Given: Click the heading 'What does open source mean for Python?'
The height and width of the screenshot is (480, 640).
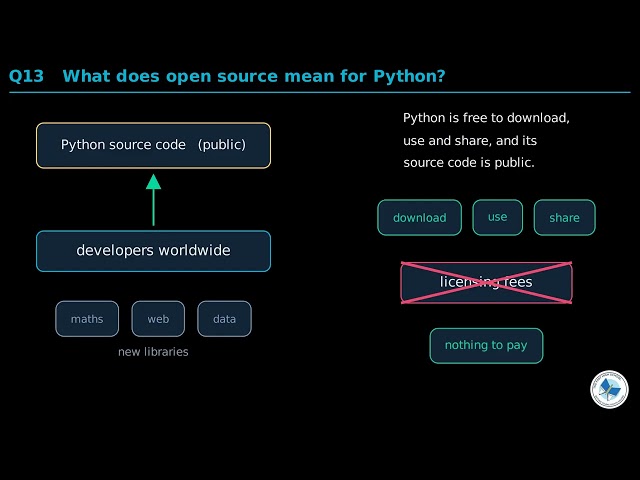Looking at the screenshot, I should pos(253,76).
